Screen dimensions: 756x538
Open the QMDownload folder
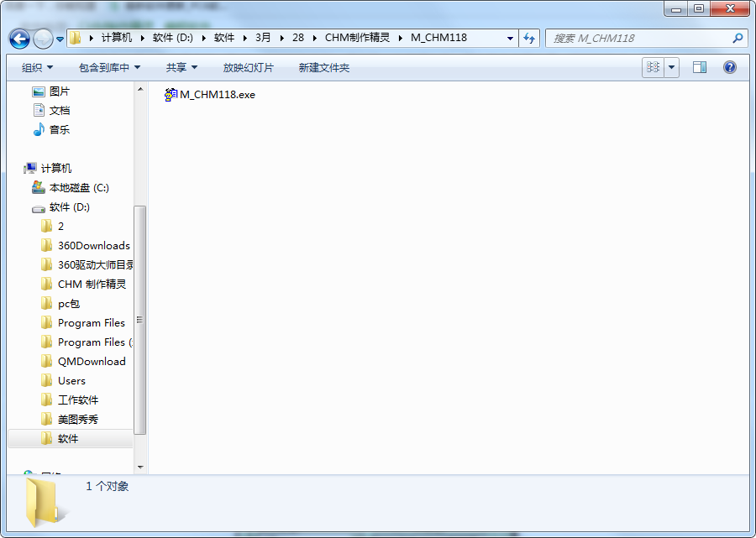click(x=92, y=361)
